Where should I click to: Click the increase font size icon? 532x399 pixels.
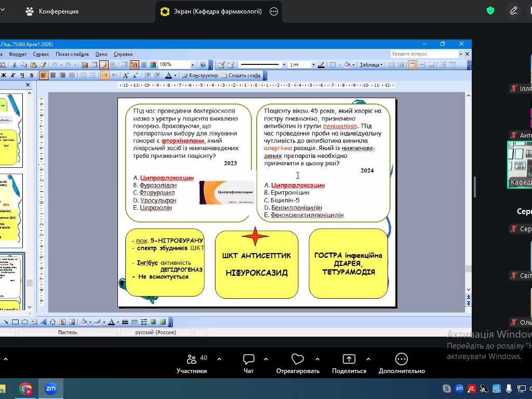(126, 75)
